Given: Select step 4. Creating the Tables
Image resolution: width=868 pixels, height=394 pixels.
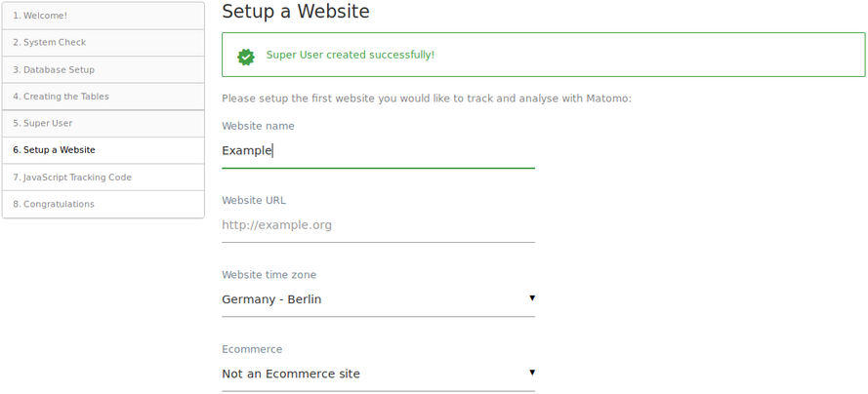Looking at the screenshot, I should click(x=103, y=97).
